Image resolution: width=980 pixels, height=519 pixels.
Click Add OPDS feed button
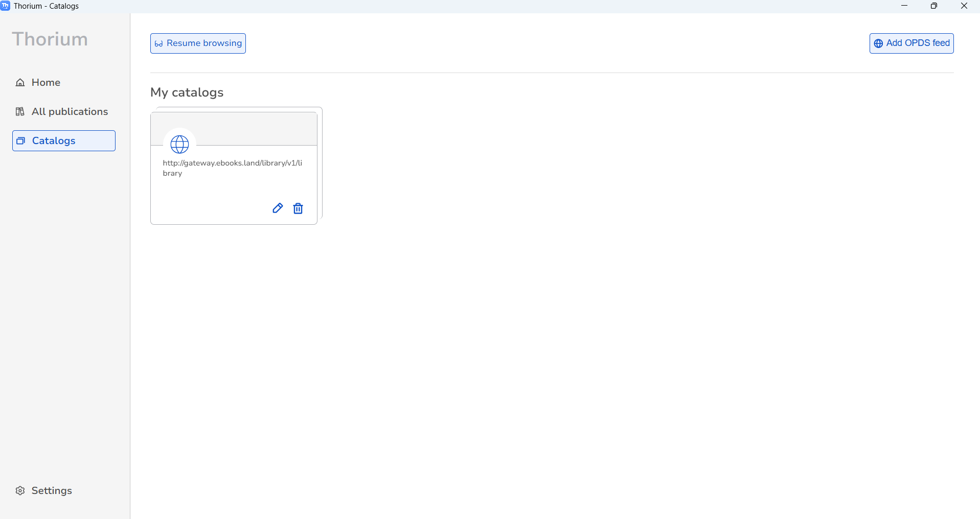pyautogui.click(x=911, y=43)
